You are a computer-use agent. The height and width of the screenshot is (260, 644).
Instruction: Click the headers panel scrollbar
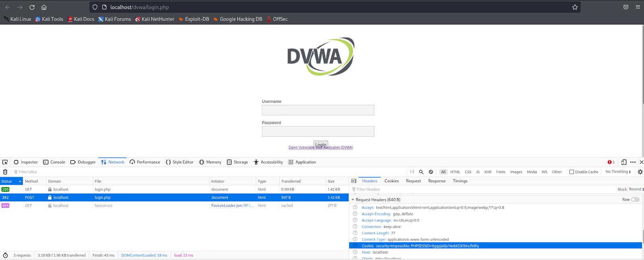pos(643,237)
